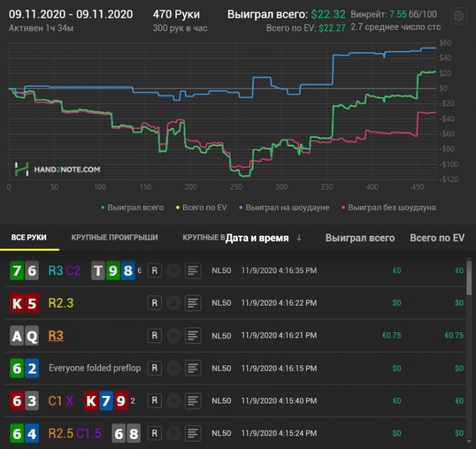The width and height of the screenshot is (476, 449).
Task: Click timestamp 11/9/2020 4:15:40 PM
Action: point(279,401)
